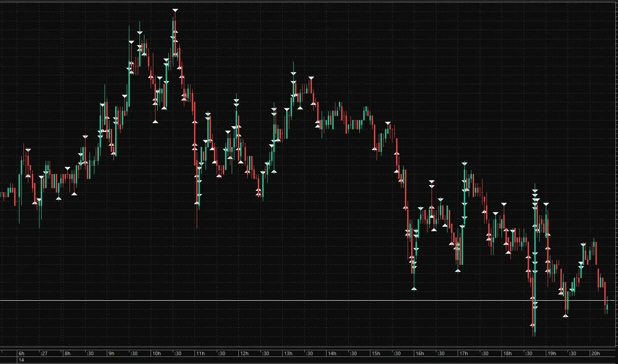Click the :30 label between 9h and 10h
Viewport: 618px width, 364px height.
pos(133,353)
